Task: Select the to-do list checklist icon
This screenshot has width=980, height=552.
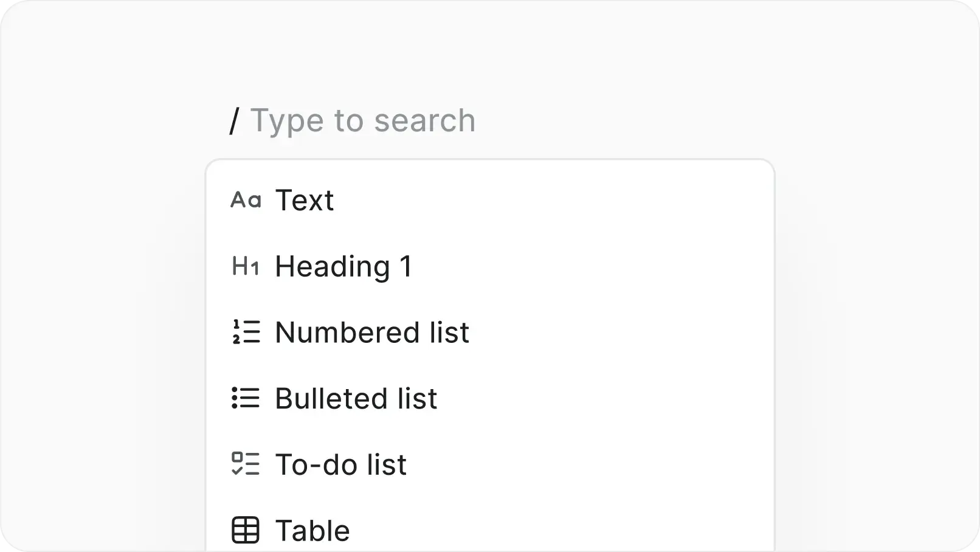Action: click(247, 464)
